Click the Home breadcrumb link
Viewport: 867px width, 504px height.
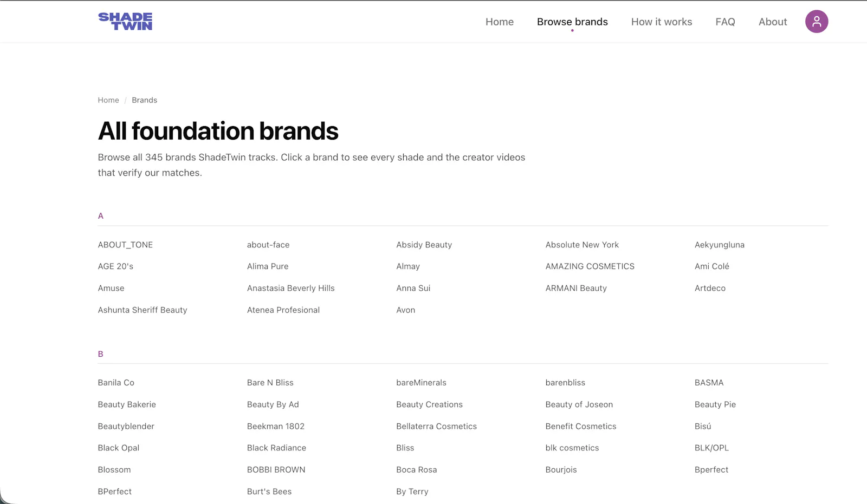click(108, 100)
